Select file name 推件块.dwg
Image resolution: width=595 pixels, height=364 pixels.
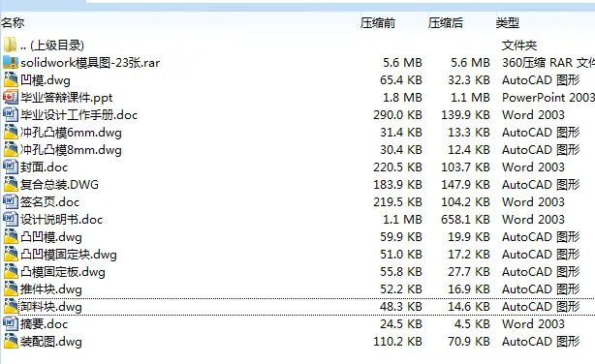[x=50, y=289]
